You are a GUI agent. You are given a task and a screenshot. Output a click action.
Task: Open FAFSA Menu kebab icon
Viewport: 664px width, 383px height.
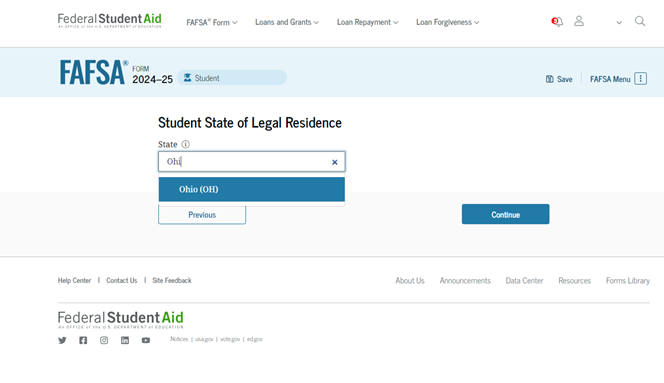(x=640, y=79)
